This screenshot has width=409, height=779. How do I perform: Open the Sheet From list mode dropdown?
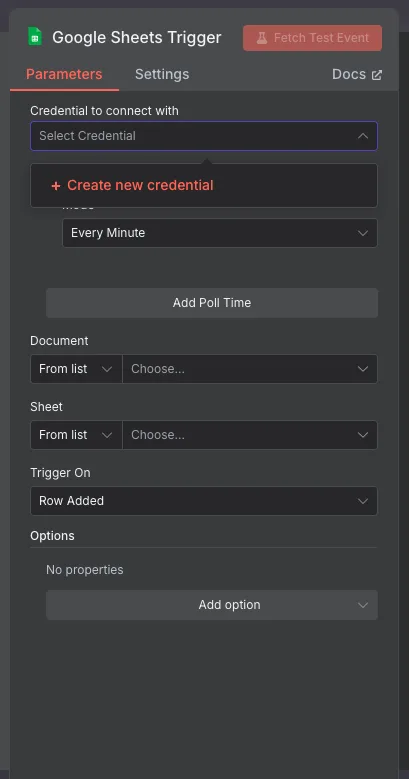point(76,435)
